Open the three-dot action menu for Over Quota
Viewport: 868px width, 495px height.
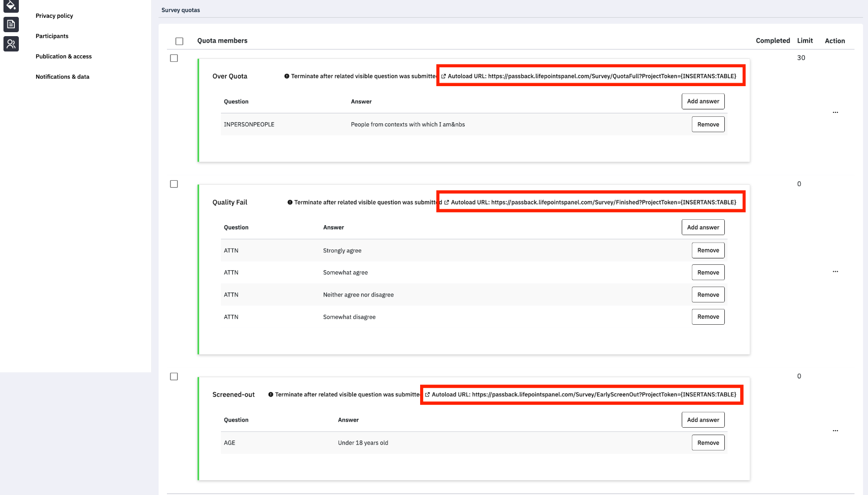coord(835,112)
